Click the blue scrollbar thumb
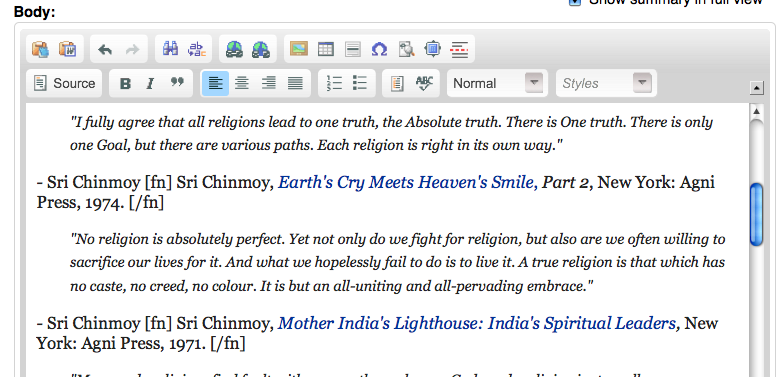 pos(756,214)
